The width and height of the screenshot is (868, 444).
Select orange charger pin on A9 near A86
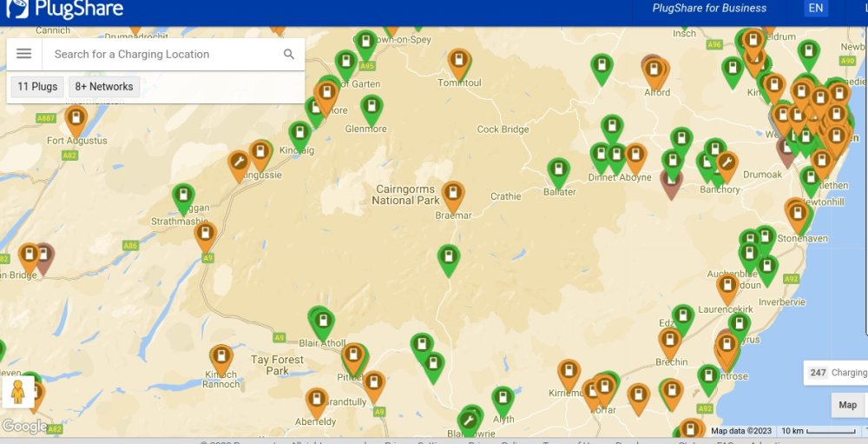[206, 235]
